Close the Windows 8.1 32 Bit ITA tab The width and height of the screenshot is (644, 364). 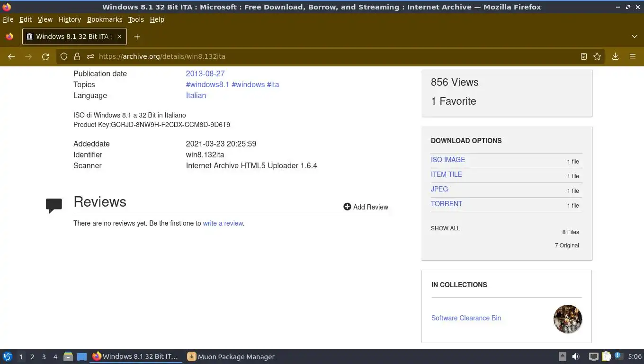click(x=119, y=36)
